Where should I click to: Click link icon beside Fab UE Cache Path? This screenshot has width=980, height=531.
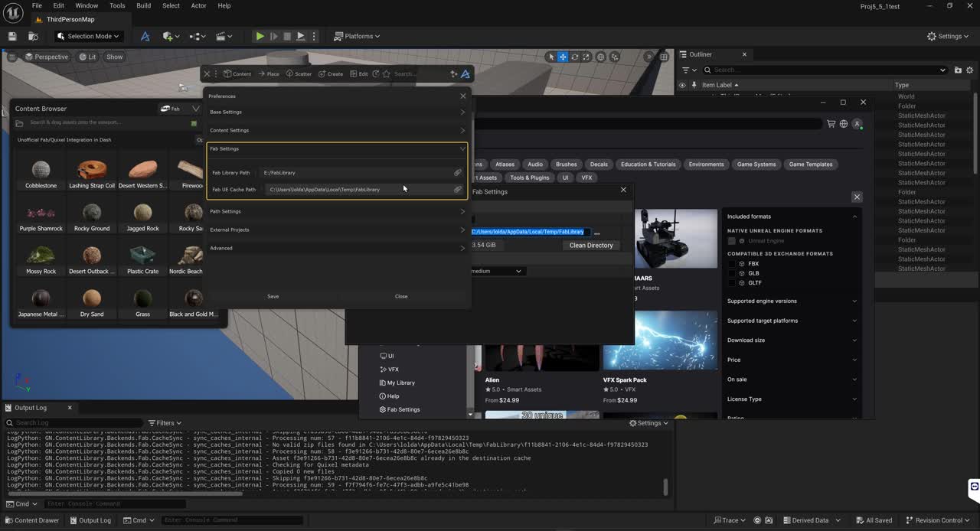click(458, 189)
